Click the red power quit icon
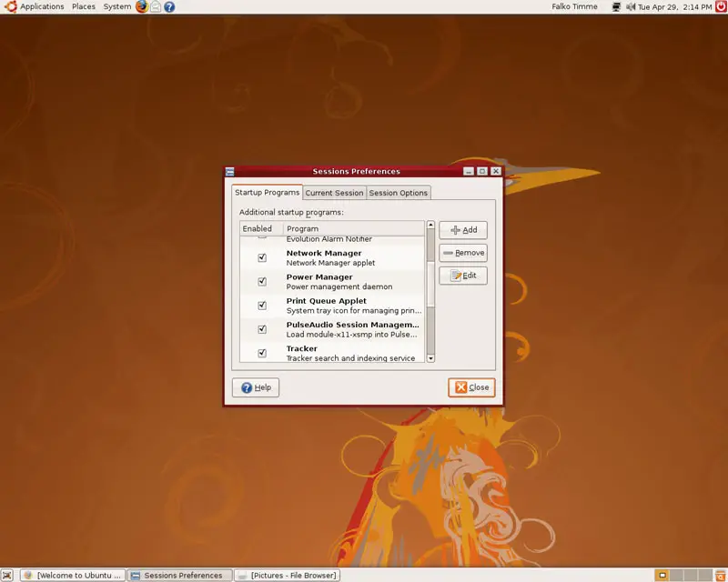The width and height of the screenshot is (728, 582). [721, 6]
